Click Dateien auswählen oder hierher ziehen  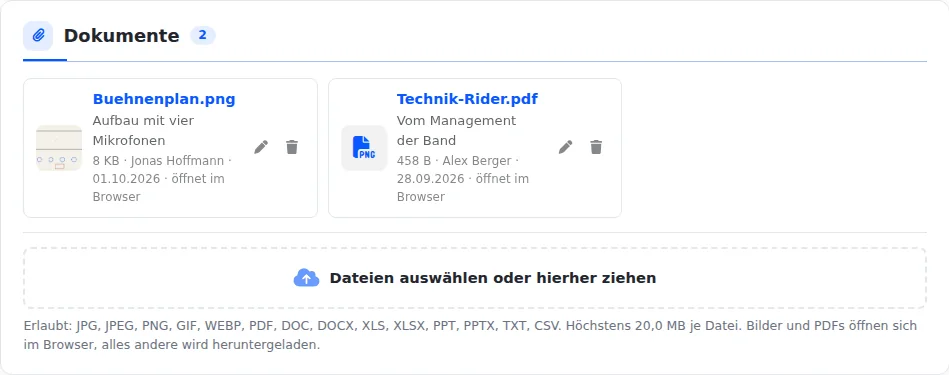[474, 278]
